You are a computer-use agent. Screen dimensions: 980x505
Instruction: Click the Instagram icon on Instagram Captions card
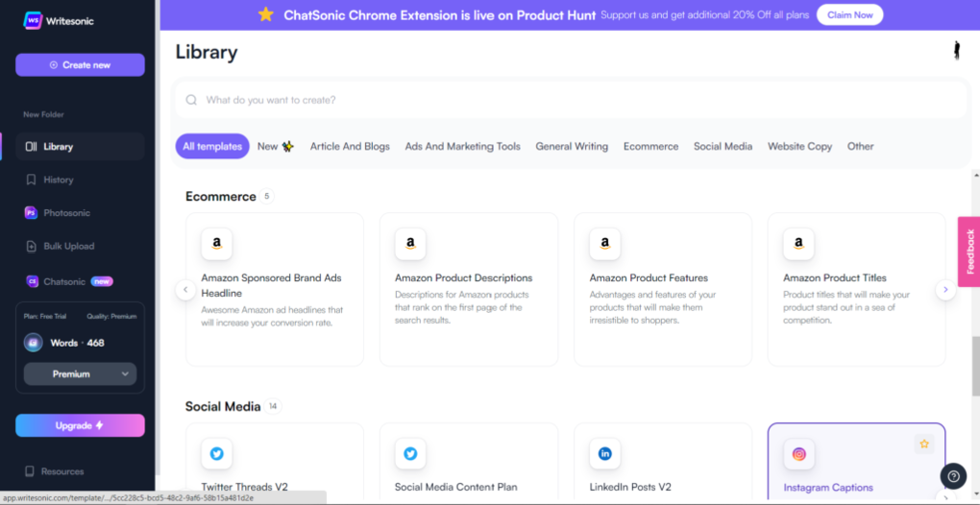click(x=798, y=454)
